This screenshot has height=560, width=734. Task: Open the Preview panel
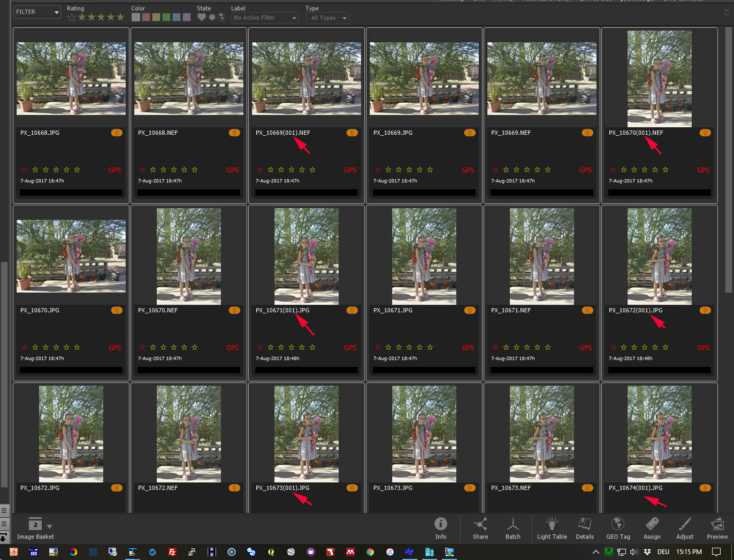(717, 528)
